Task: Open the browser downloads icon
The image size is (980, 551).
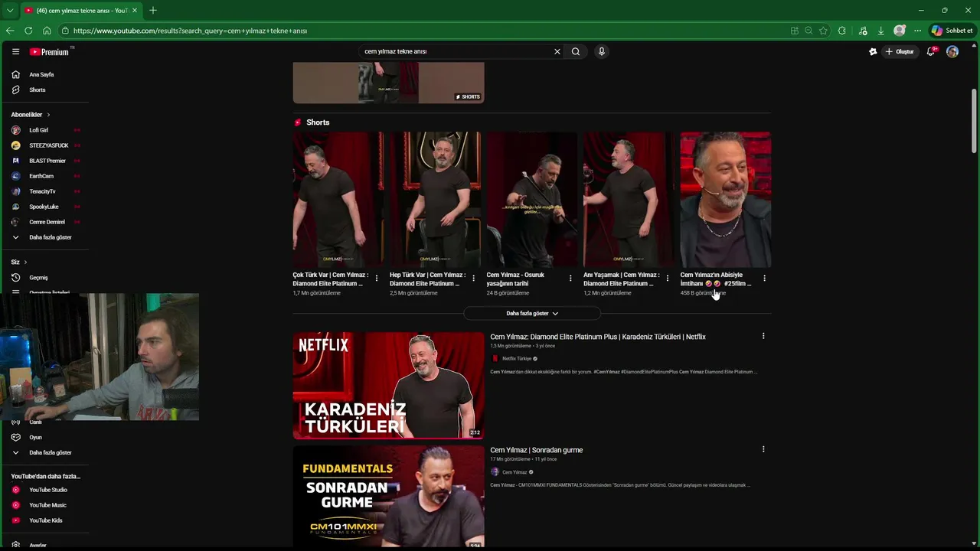Action: click(880, 31)
